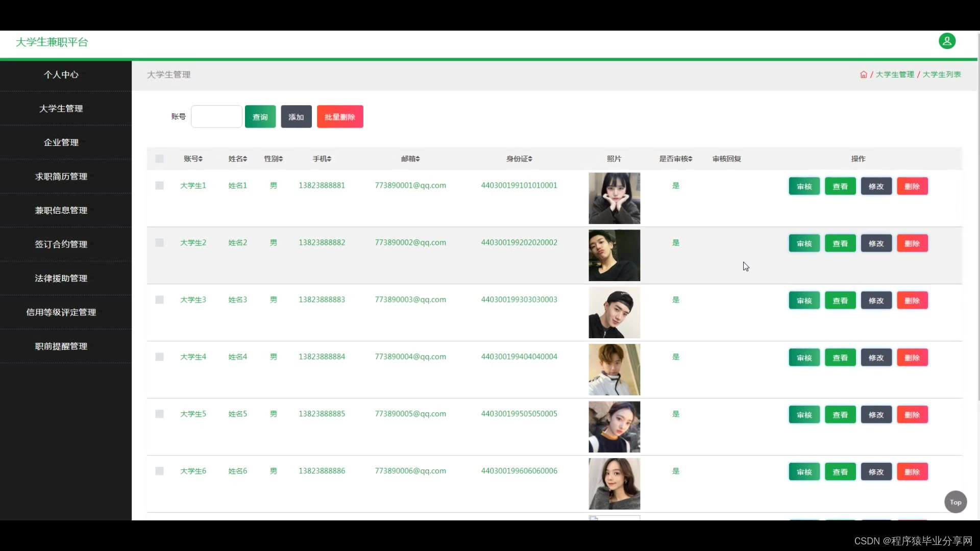Check the checkbox for 大学生1 row
980x551 pixels.
click(x=159, y=186)
